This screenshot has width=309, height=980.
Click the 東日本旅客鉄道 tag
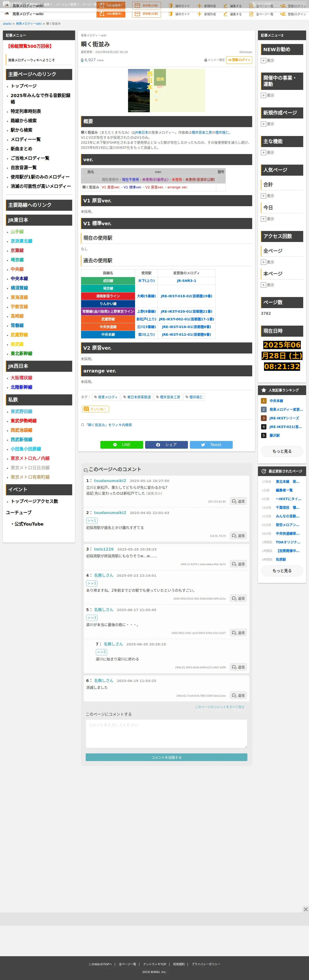point(137,397)
